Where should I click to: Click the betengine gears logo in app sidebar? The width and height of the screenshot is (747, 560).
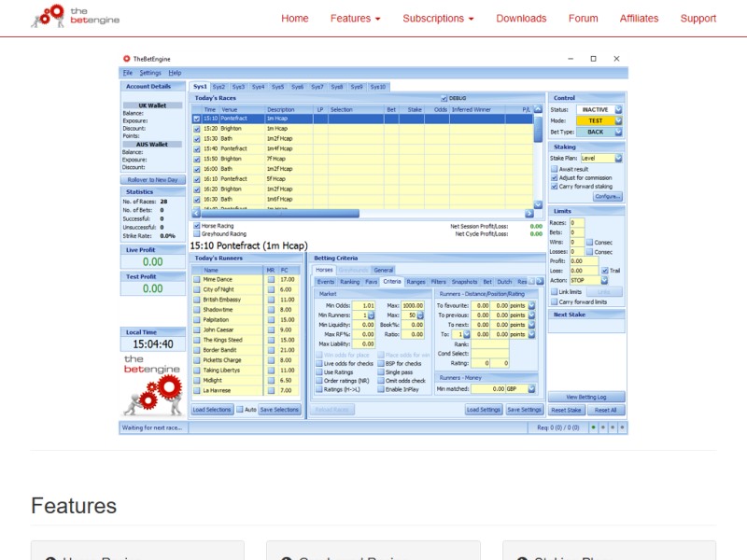[153, 385]
